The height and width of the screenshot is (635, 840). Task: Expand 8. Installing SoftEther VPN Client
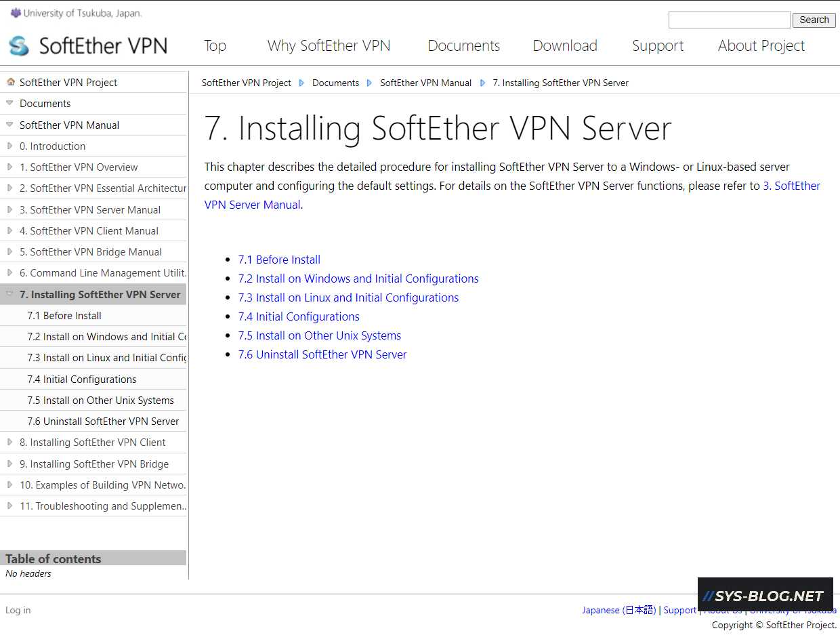pyautogui.click(x=9, y=442)
